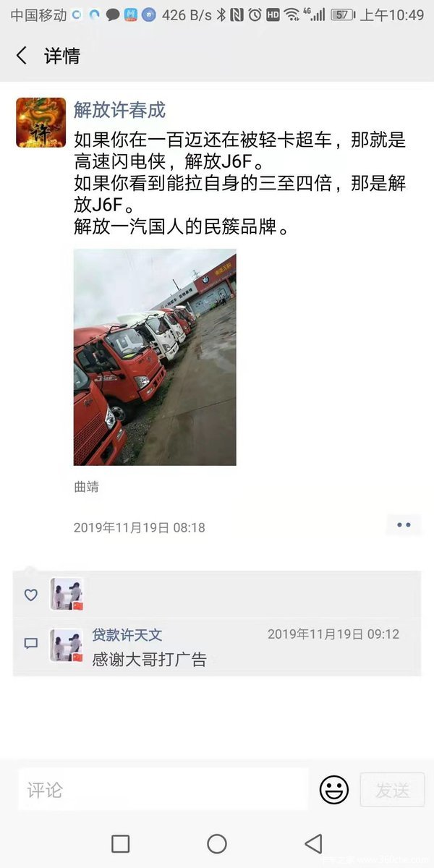Tap the 曲靖 location tag
This screenshot has height=868, width=434.
(x=86, y=487)
